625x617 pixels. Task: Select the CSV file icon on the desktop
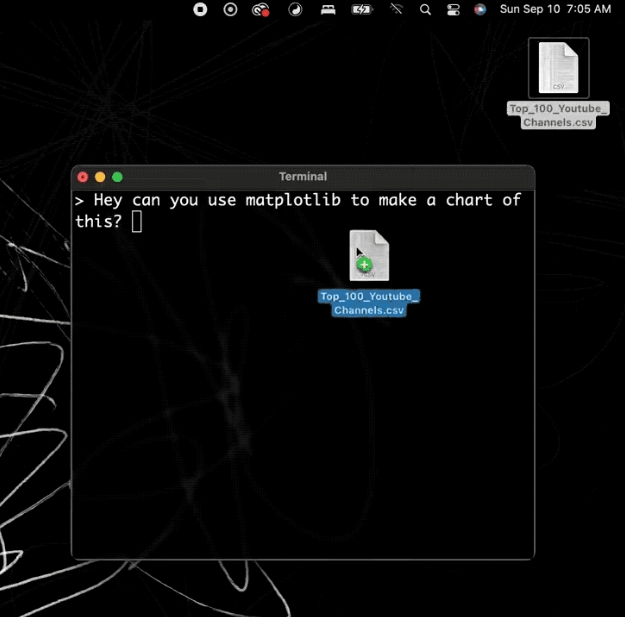558,67
